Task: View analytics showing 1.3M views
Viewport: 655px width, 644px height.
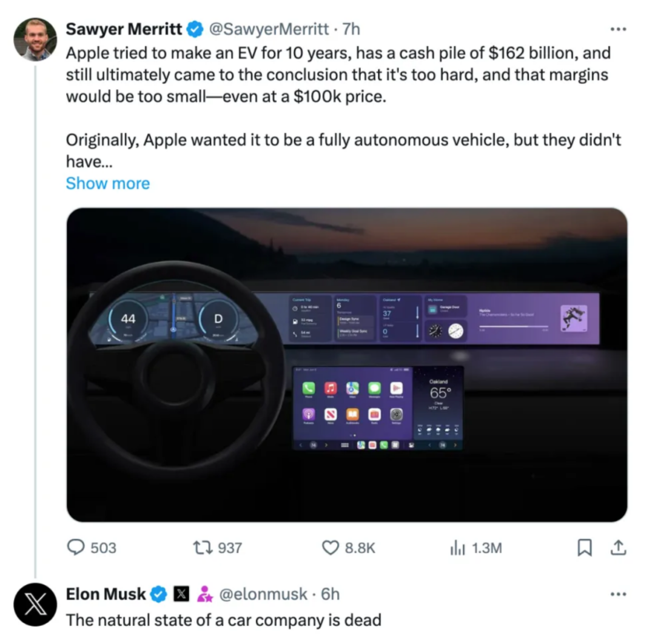Action: (x=456, y=548)
